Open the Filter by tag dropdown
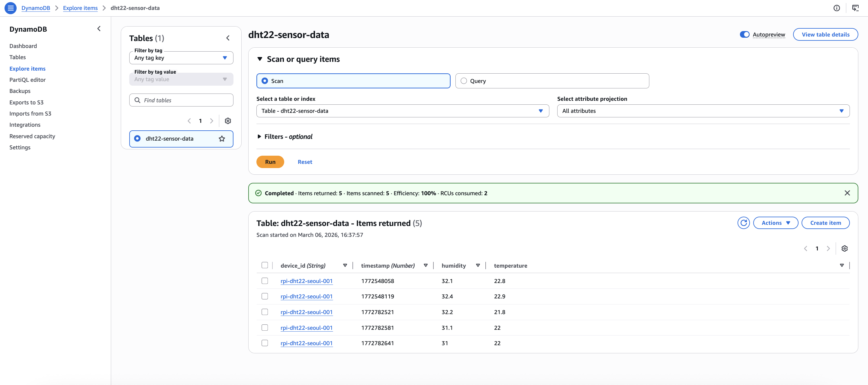 coord(181,58)
